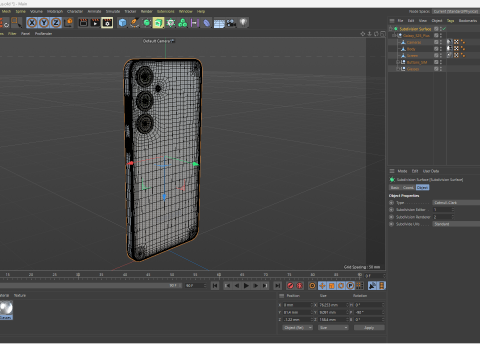Click the red Record Active Objects button
Screen dimensions: 480x360
click(290, 286)
